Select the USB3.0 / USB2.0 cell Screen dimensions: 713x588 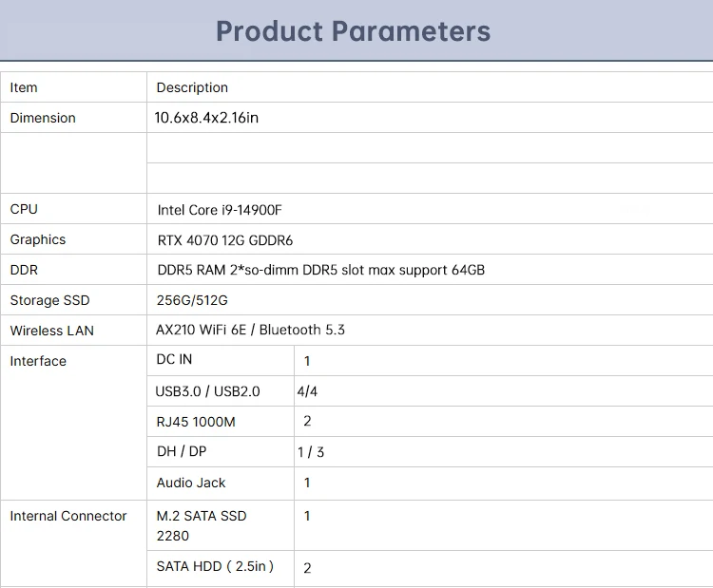tap(221, 391)
